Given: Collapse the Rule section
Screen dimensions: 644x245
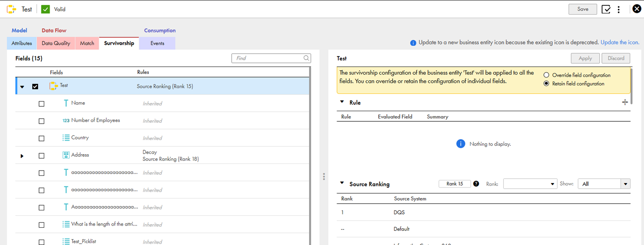Looking at the screenshot, I should [342, 102].
